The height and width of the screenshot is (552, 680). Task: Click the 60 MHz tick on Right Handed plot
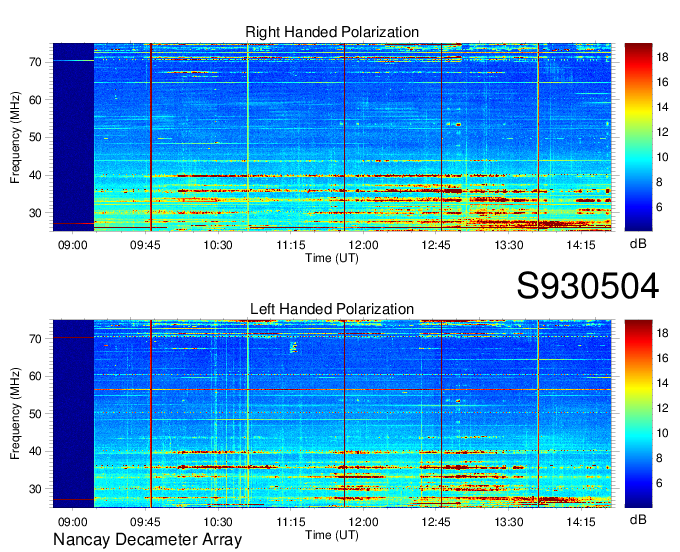point(35,100)
